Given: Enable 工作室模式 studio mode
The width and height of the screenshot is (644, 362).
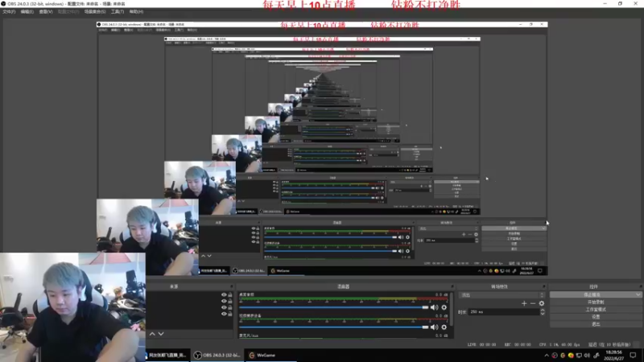Looking at the screenshot, I should click(596, 310).
